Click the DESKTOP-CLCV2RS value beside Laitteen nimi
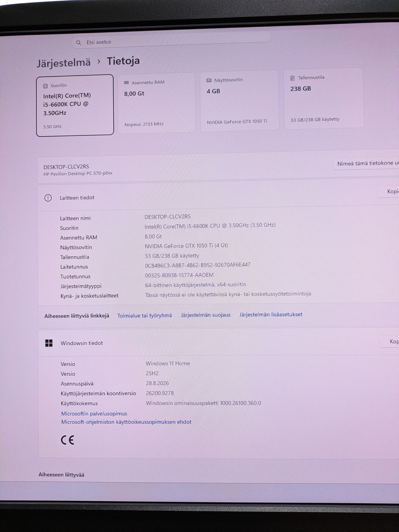Image resolution: width=399 pixels, height=532 pixels. pos(168,217)
